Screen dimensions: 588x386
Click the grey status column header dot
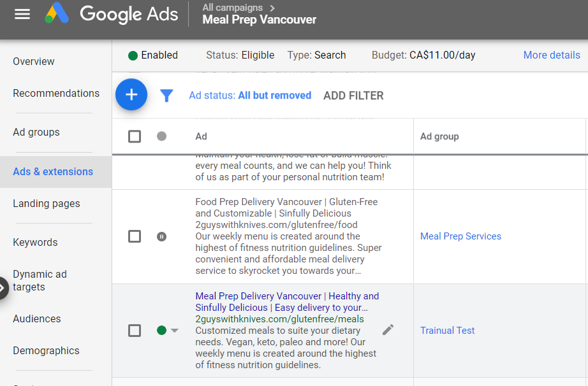tap(162, 136)
